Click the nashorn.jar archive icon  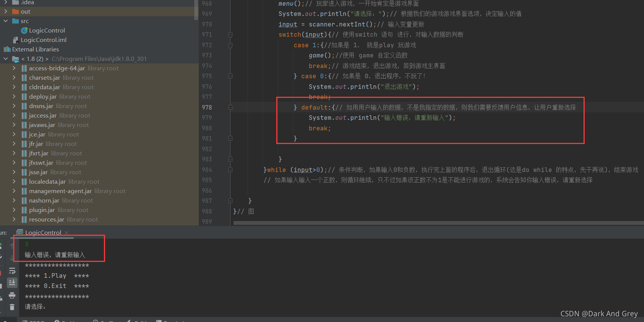(24, 200)
